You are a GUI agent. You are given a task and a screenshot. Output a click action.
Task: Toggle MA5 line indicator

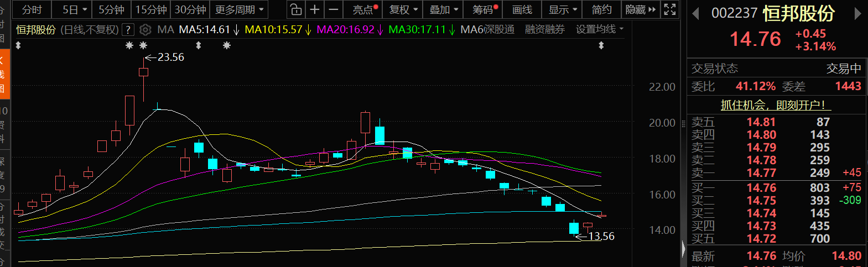(209, 30)
